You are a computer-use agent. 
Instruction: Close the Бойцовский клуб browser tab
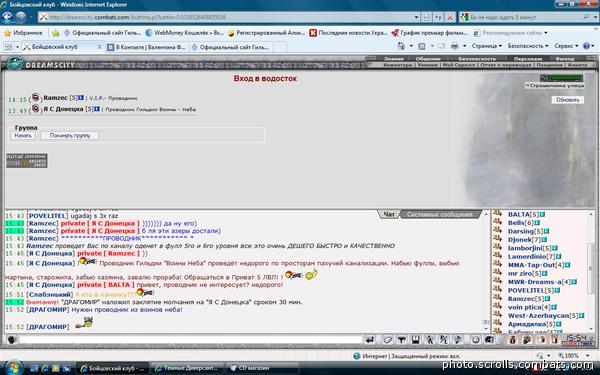click(99, 47)
